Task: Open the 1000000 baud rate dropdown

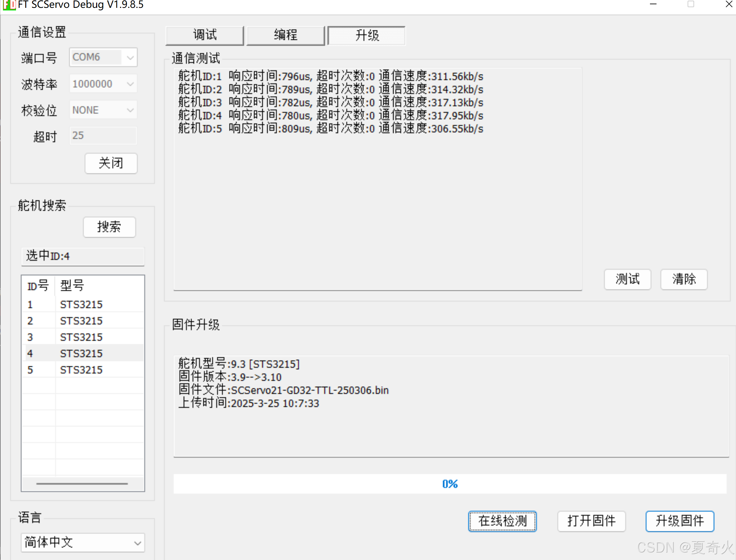Action: (130, 84)
